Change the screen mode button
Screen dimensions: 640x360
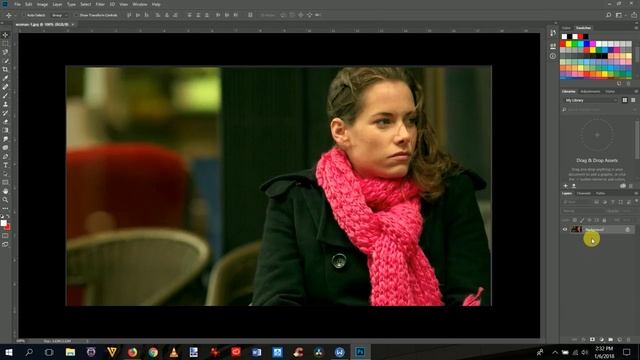pyautogui.click(x=5, y=244)
